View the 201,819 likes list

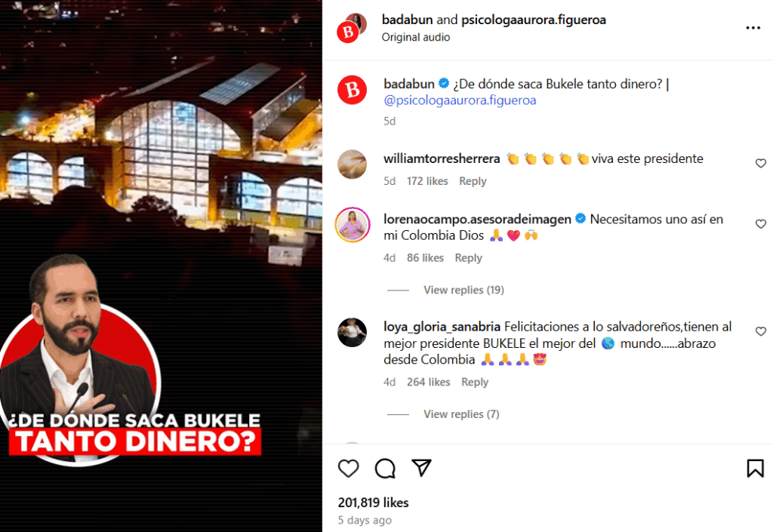(373, 503)
